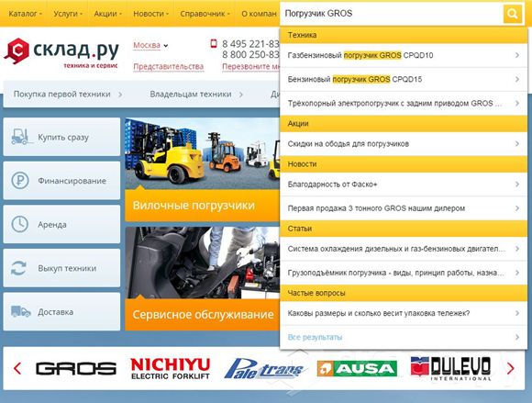Select result Трёхопорный электропогрузчик с задним приводом
The height and width of the screenshot is (403, 532).
click(404, 103)
